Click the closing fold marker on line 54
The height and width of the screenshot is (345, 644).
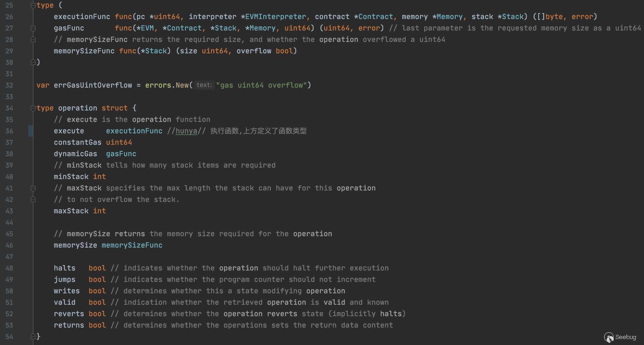pyautogui.click(x=33, y=337)
